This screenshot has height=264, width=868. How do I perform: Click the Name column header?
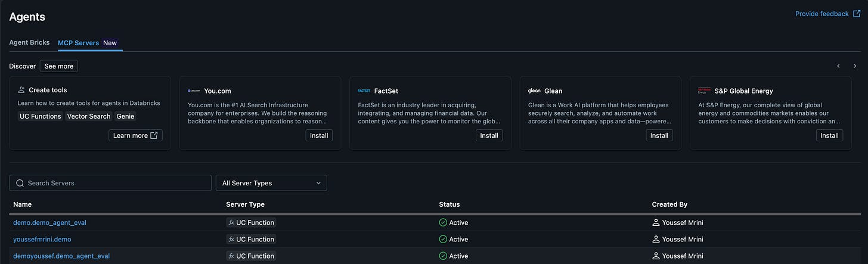23,204
